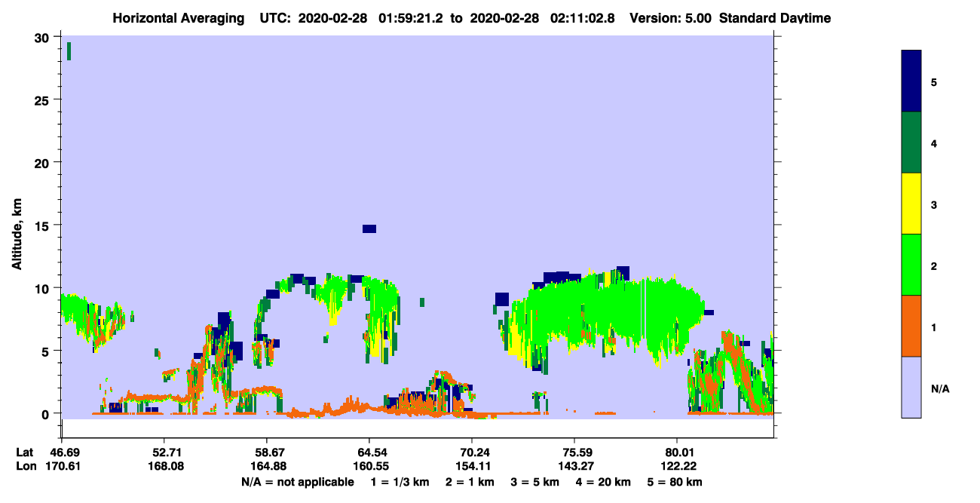Click the longitude value 164.88
980x503 pixels.
pyautogui.click(x=267, y=466)
